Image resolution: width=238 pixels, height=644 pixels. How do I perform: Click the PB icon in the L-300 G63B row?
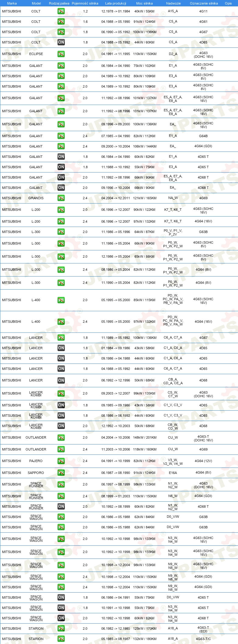61,232
